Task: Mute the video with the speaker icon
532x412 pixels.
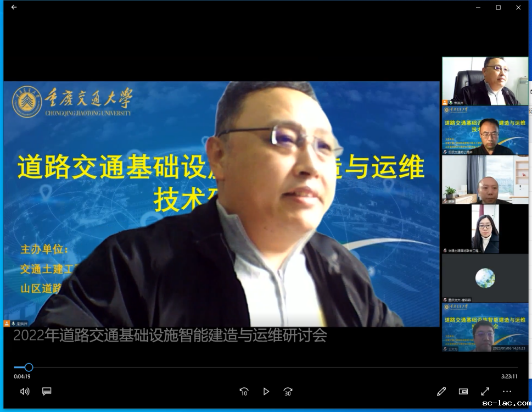Action: [x=25, y=391]
